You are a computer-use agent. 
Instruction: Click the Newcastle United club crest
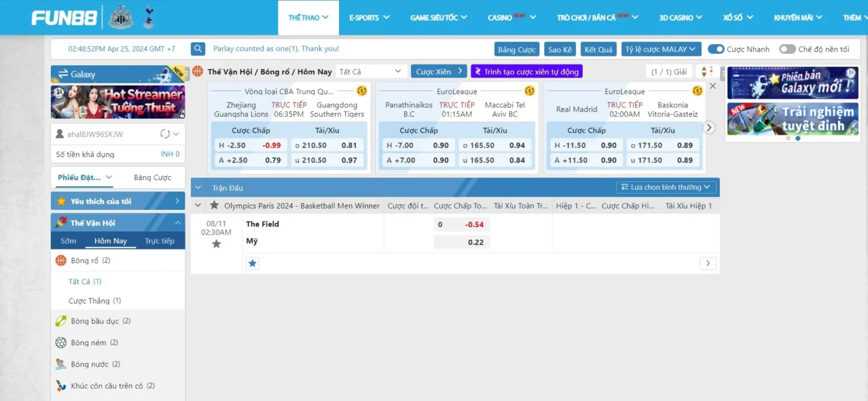tap(121, 17)
